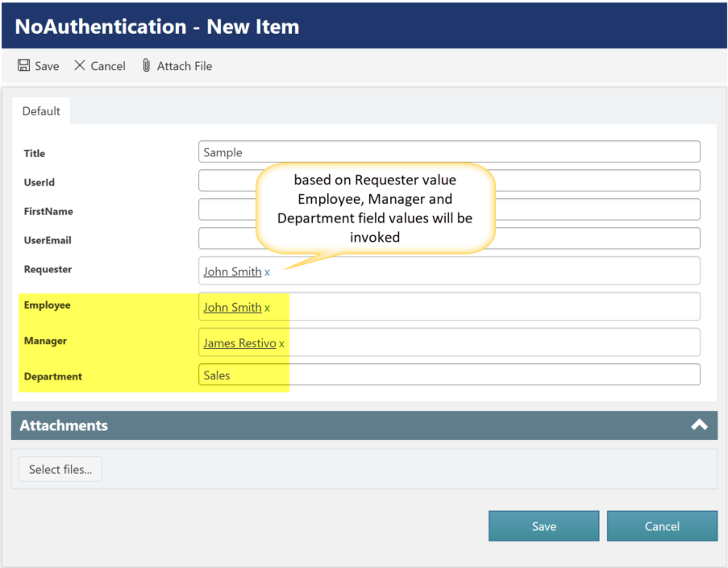Open James Restivo link in Manager
This screenshot has width=728, height=568.
(x=239, y=343)
